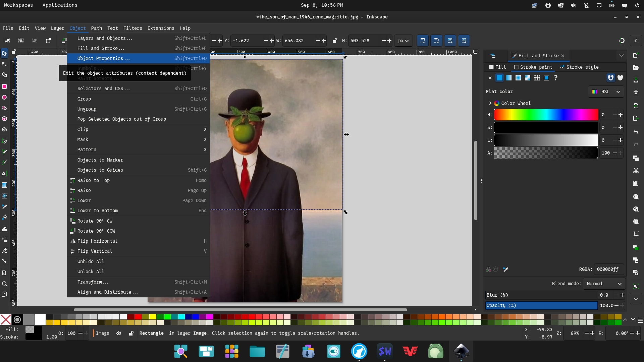Screen dimensions: 644x362
Task: Select nonzero solid fill rule icon
Action: click(x=620, y=78)
